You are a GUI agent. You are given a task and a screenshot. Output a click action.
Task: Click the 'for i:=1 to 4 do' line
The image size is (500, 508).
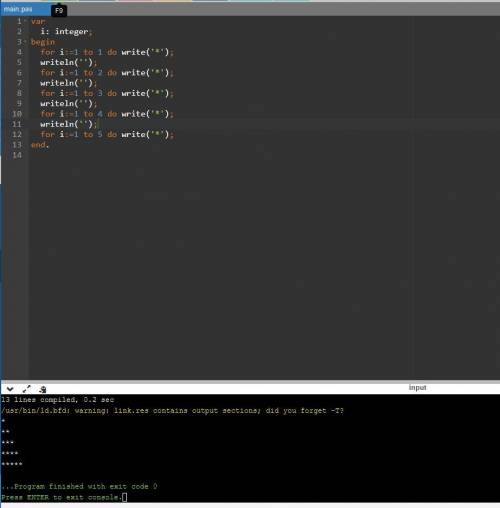coord(107,114)
